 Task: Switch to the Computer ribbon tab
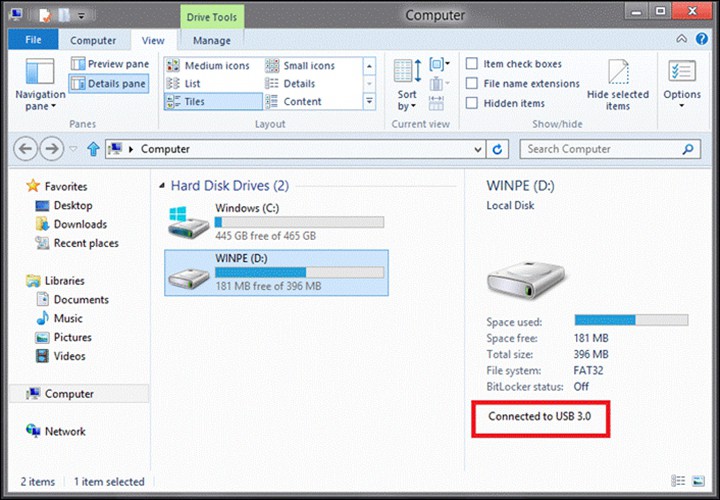[x=93, y=40]
